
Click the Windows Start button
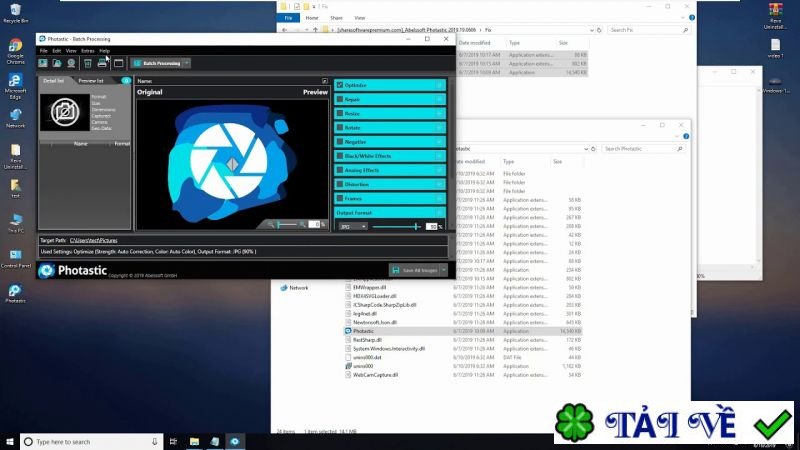(x=10, y=441)
